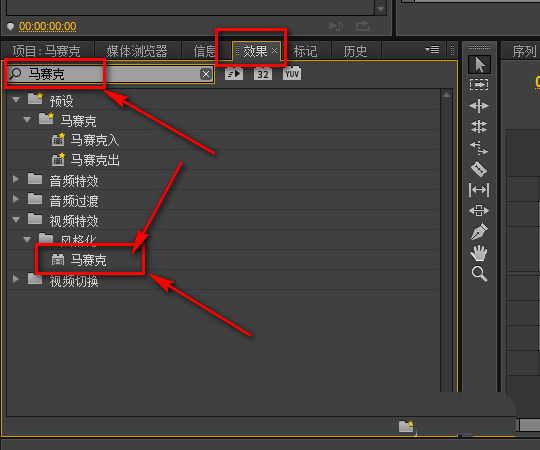The width and height of the screenshot is (540, 450).
Task: Click the 马赛克 search input field
Action: (x=110, y=74)
